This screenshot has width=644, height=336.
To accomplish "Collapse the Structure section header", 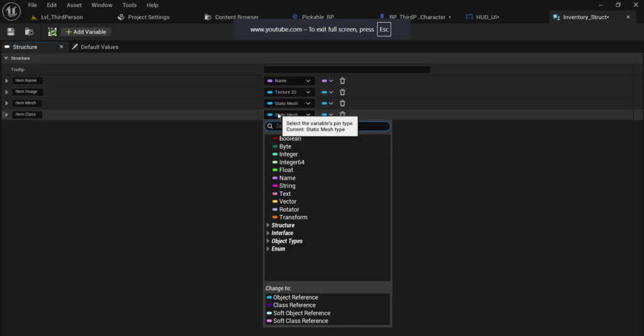I will click(6, 58).
